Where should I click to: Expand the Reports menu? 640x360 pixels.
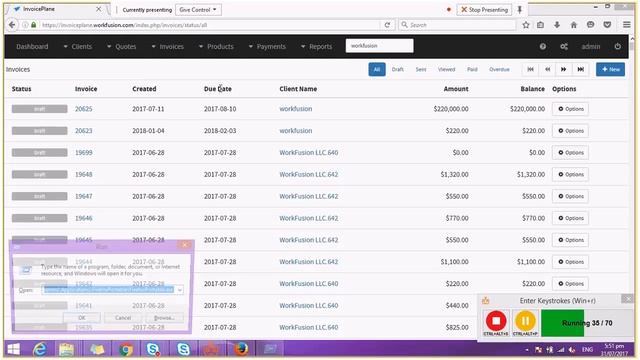coord(317,47)
